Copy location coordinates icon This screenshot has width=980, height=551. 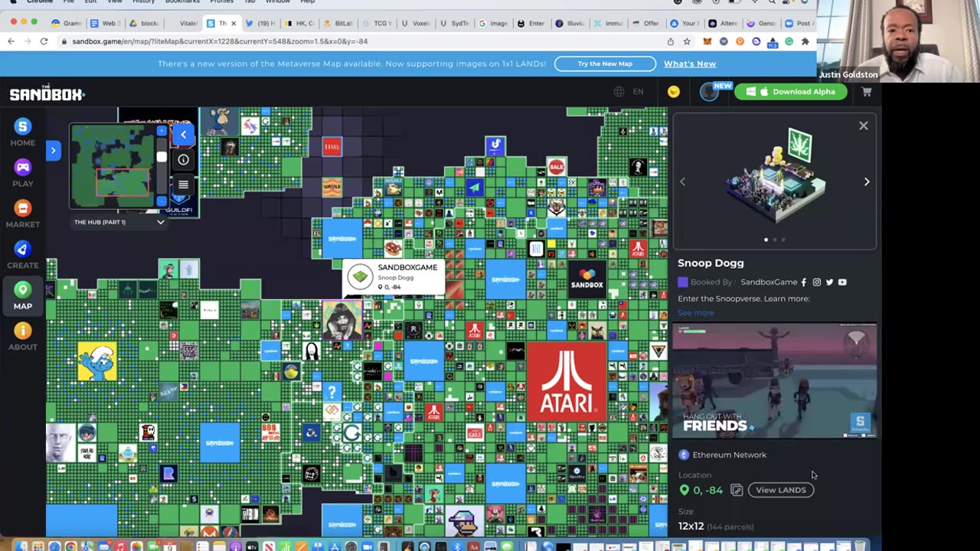click(x=737, y=490)
